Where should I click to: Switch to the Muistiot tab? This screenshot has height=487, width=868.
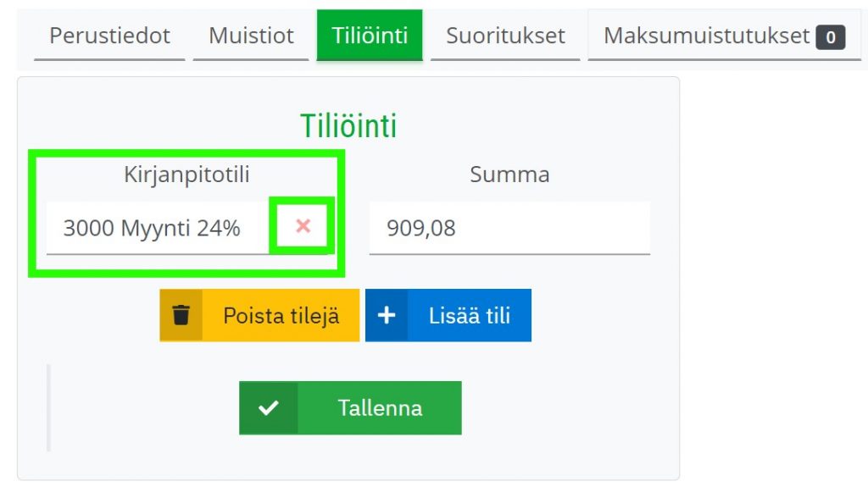[251, 36]
